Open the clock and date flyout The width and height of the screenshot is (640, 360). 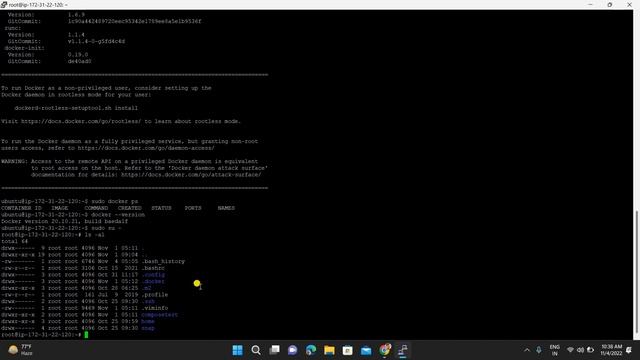click(611, 350)
